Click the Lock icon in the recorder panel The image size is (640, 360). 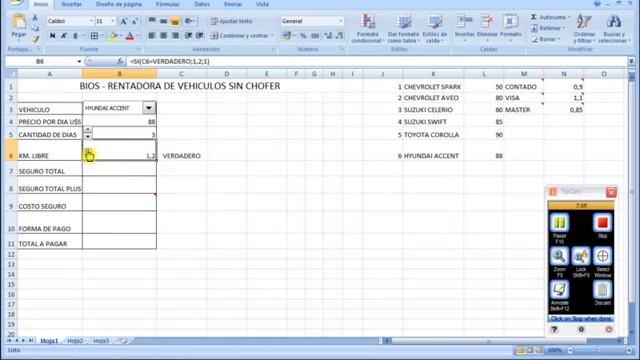581,256
